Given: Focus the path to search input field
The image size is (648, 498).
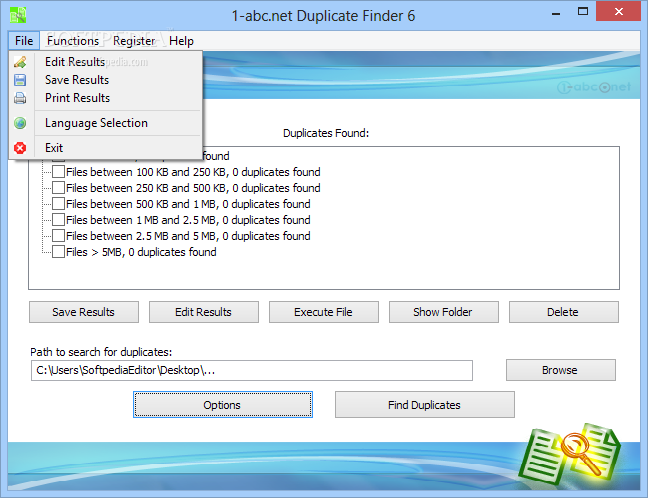Looking at the screenshot, I should (252, 370).
